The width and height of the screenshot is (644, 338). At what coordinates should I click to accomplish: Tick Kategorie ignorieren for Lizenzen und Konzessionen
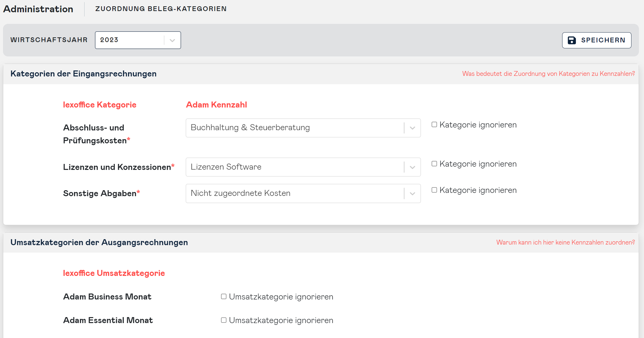pyautogui.click(x=434, y=164)
